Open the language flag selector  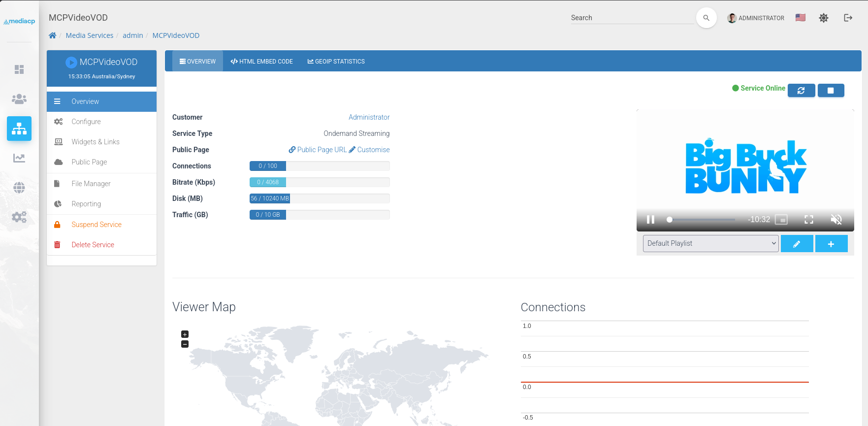coord(800,18)
